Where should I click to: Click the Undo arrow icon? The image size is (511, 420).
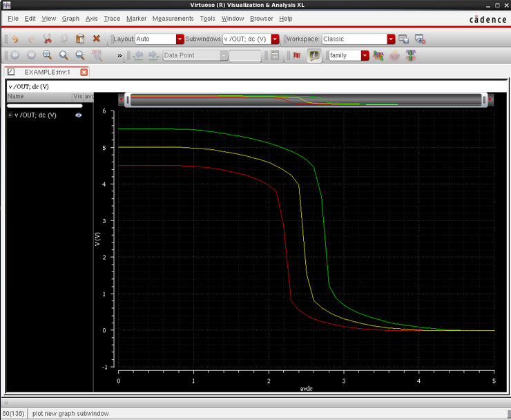(x=15, y=39)
